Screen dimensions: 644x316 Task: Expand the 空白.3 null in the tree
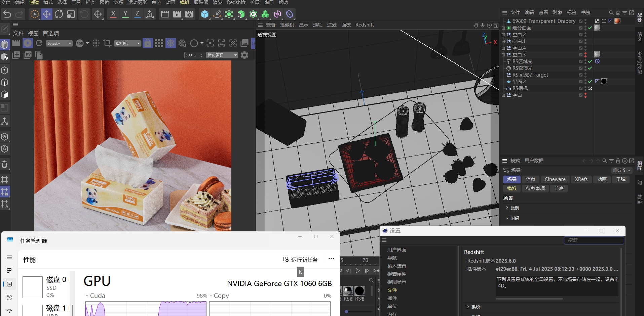(x=503, y=55)
